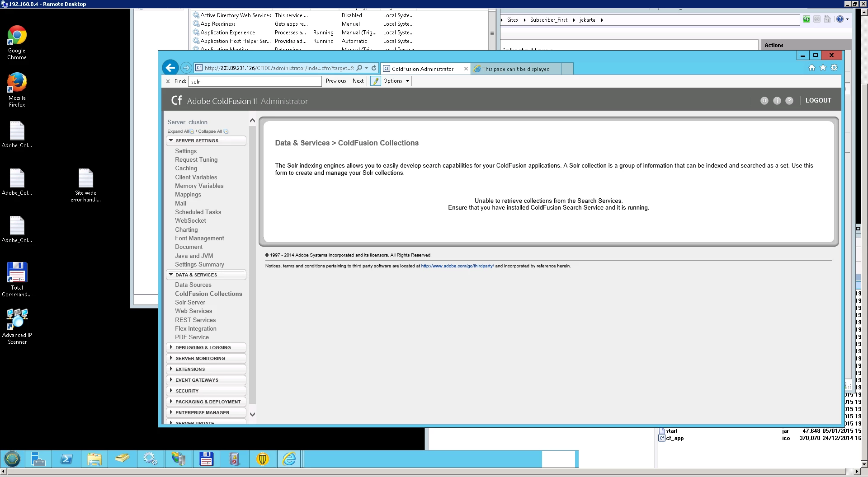The image size is (868, 477).
Task: Click Expand All in the navigation pane
Action: [180, 131]
